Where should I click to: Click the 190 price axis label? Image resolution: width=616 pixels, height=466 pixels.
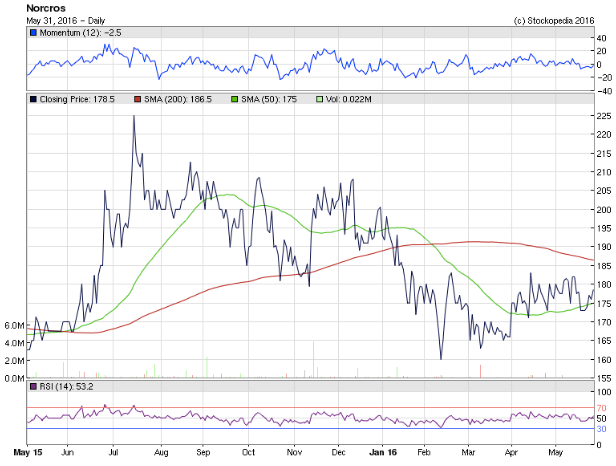pyautogui.click(x=604, y=247)
